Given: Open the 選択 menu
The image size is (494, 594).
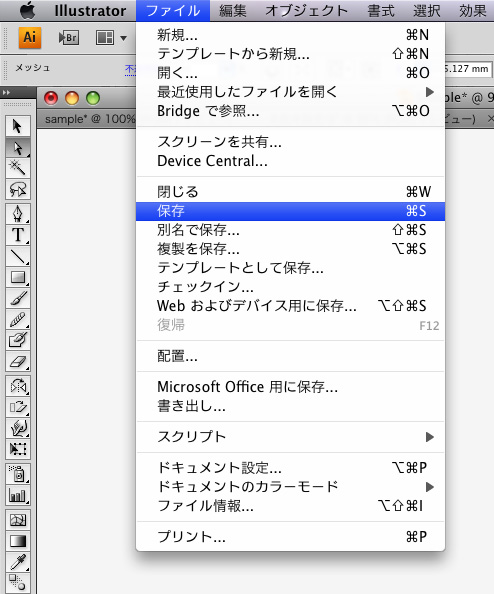Looking at the screenshot, I should click(x=427, y=11).
